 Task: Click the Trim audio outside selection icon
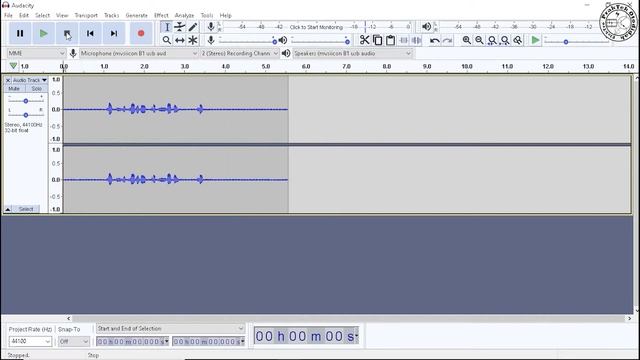coord(404,40)
